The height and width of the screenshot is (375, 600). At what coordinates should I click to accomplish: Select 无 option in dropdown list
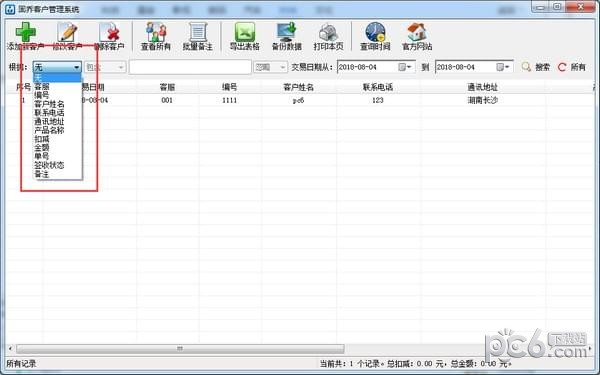coord(57,78)
